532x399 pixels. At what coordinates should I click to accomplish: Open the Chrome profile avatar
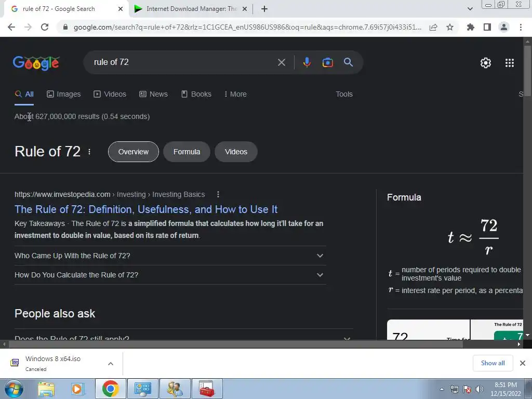coord(504,27)
